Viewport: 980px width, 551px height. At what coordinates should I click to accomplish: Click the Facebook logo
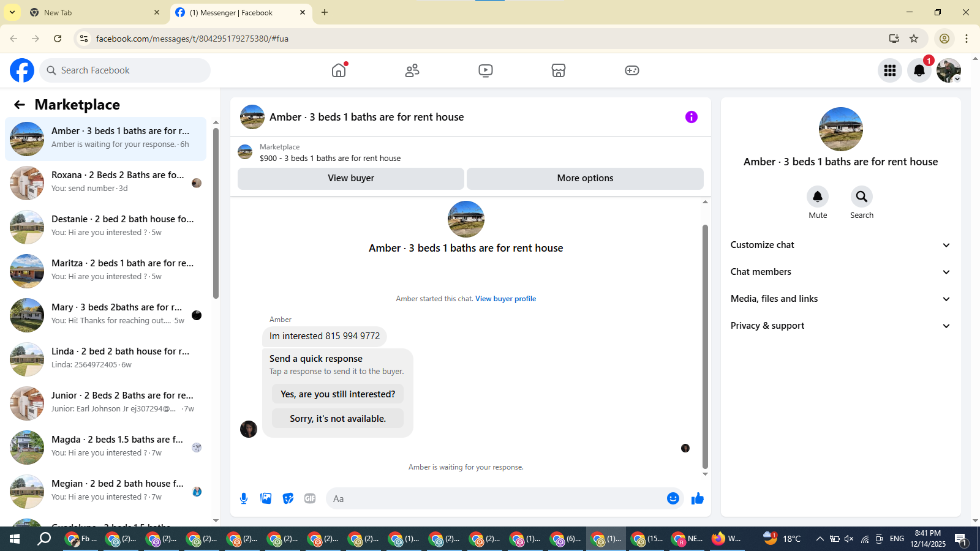click(22, 70)
